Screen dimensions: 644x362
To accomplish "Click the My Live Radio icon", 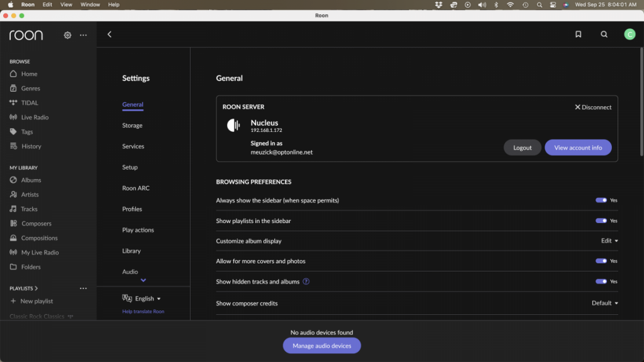I will point(13,253).
